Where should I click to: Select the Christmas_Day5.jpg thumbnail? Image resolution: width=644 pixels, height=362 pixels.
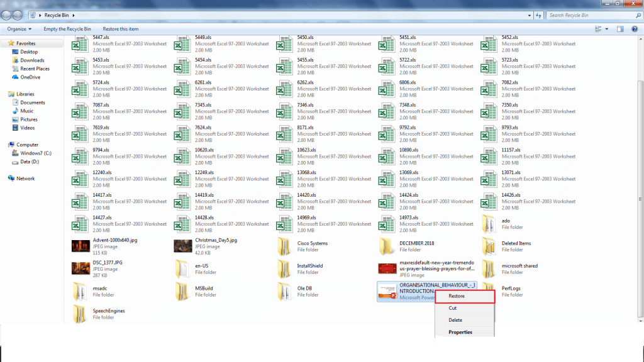(182, 246)
